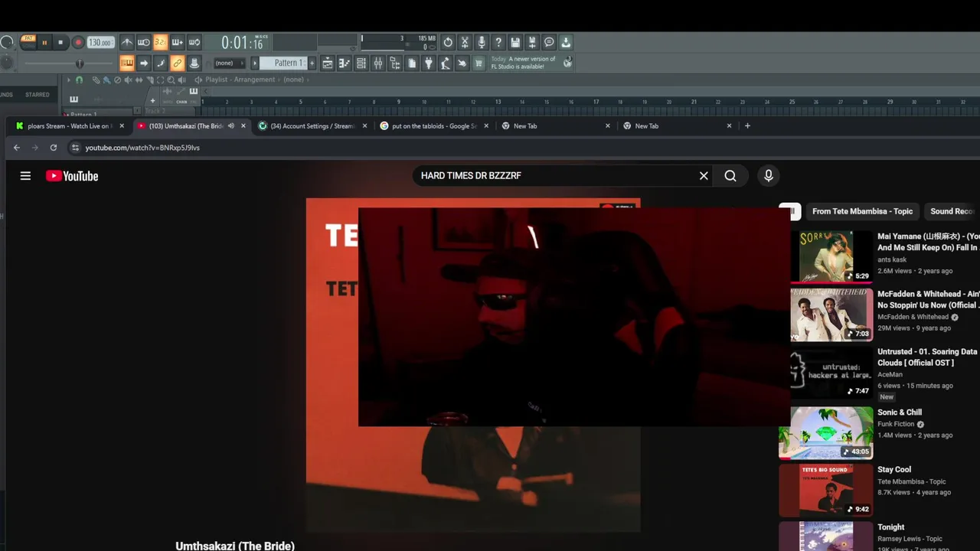Toggle overdub blend recording button

click(178, 42)
